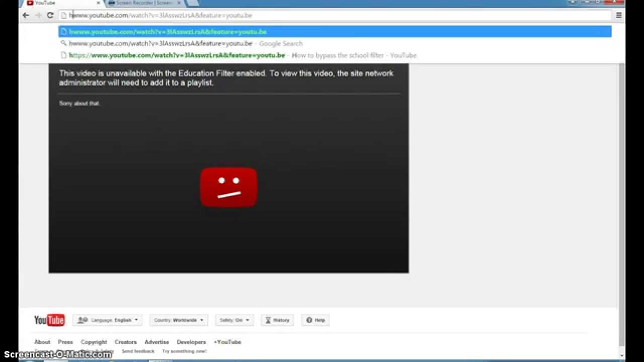
Task: Click the 'Try something new!' link
Action: pyautogui.click(x=184, y=351)
